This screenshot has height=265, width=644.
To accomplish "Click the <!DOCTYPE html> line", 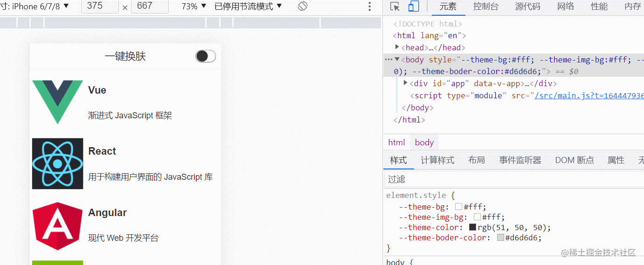I will (x=428, y=24).
